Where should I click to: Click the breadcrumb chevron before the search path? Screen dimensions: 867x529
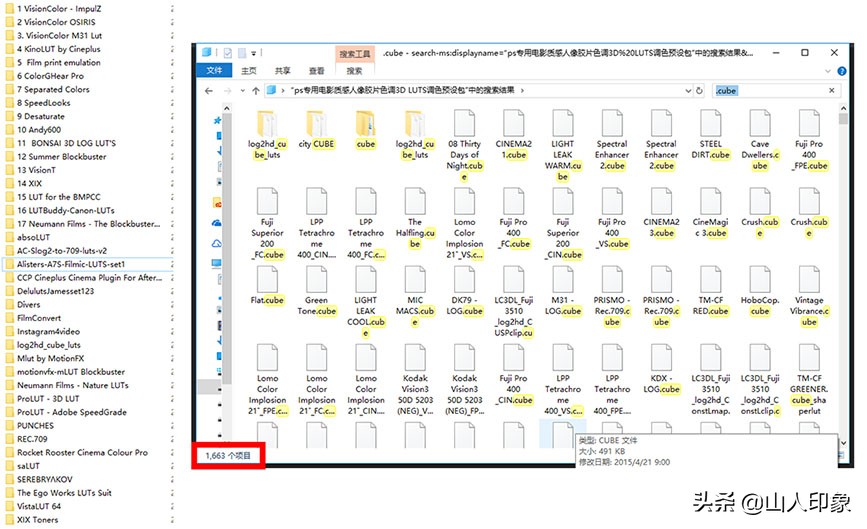[283, 91]
